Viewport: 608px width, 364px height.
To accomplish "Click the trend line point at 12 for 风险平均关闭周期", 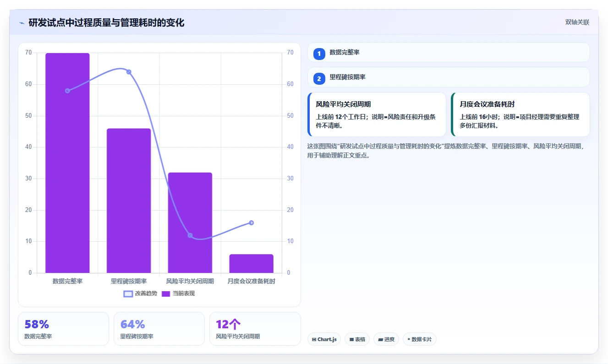I will [190, 235].
